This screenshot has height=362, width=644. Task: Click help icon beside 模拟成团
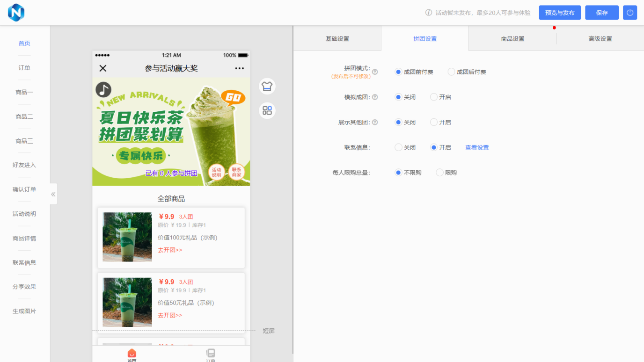(375, 97)
